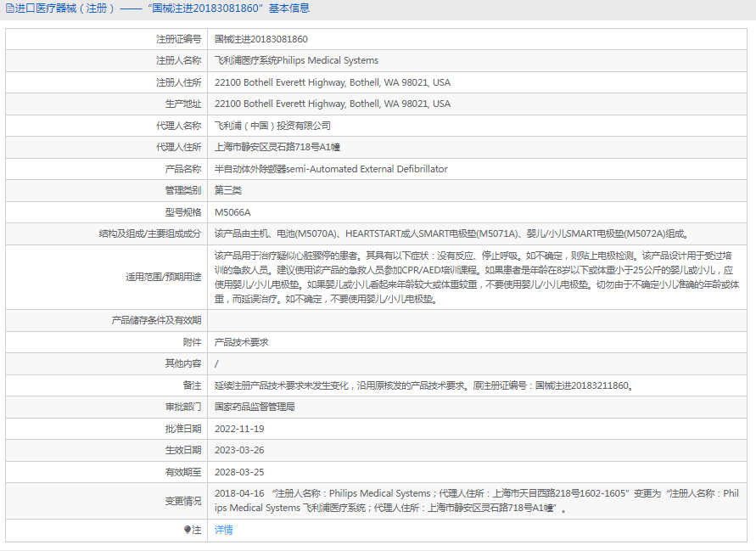Click approval department 国家药品监督管理局
The width and height of the screenshot is (756, 551).
[255, 407]
